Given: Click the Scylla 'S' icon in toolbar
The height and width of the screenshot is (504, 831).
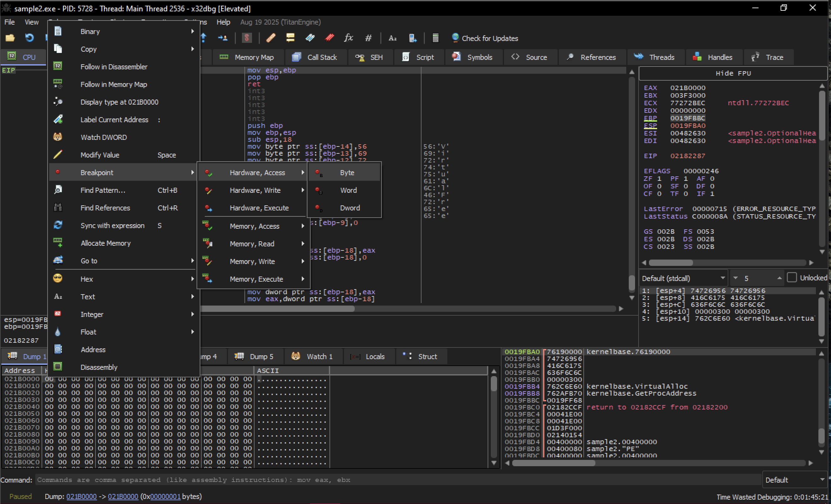Looking at the screenshot, I should pyautogui.click(x=247, y=38).
